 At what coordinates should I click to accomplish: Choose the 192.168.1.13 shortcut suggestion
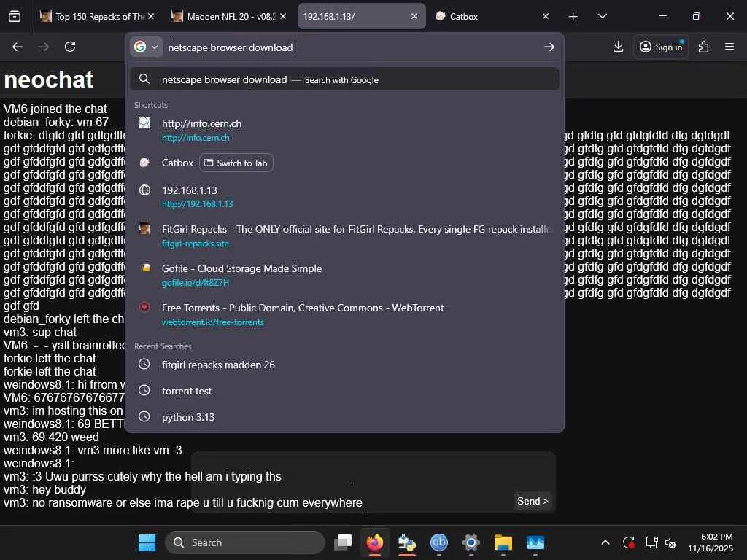(344, 197)
